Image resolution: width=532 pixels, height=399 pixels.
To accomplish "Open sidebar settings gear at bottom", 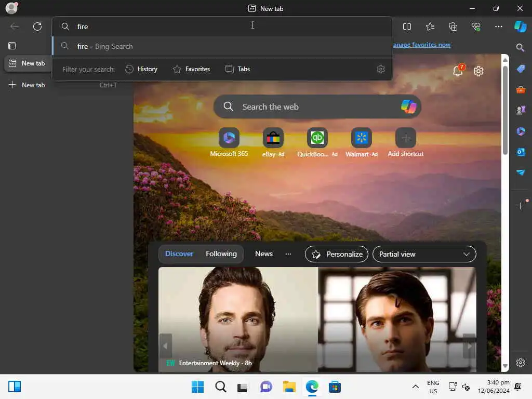I will click(521, 363).
